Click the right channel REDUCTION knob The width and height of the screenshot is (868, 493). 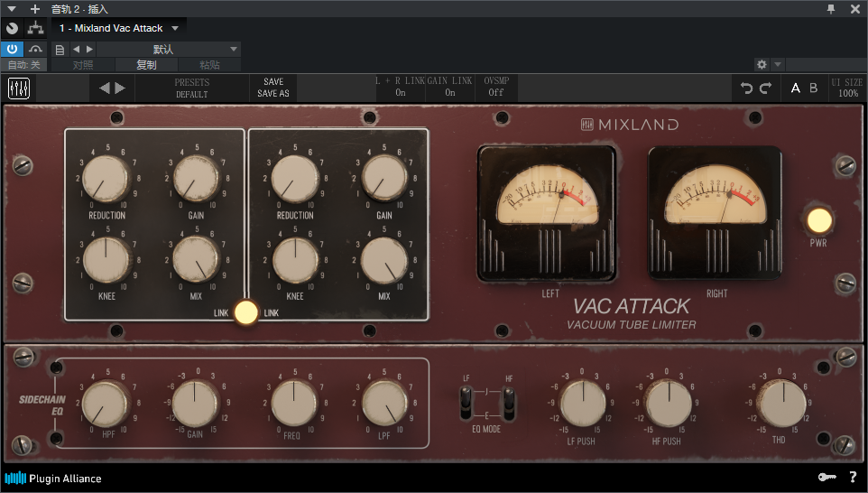(x=295, y=179)
